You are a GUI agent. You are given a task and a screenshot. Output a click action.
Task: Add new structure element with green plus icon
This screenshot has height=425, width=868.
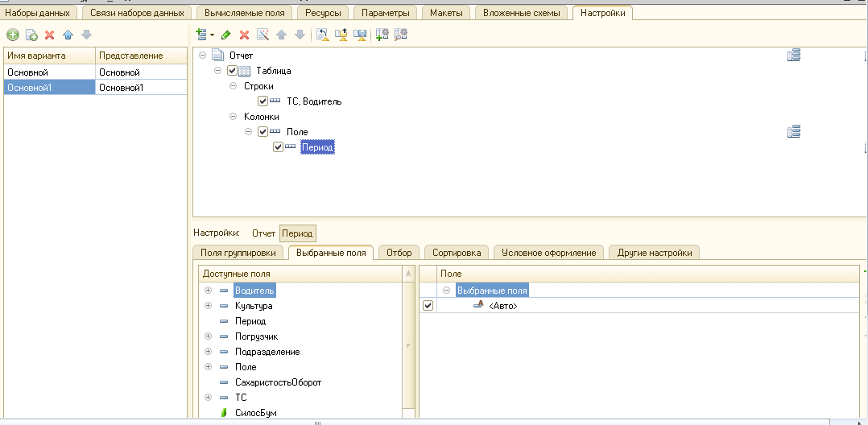click(x=202, y=35)
